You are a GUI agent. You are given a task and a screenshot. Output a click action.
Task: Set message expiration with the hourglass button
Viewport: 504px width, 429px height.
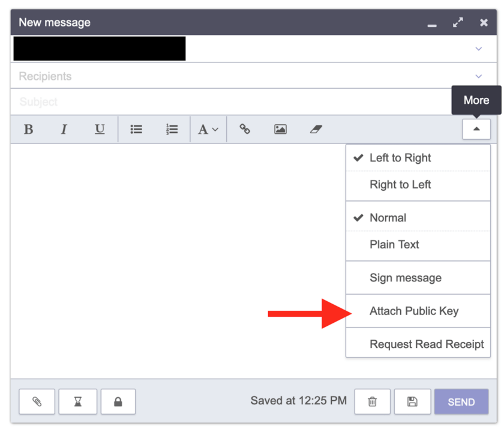click(x=78, y=401)
